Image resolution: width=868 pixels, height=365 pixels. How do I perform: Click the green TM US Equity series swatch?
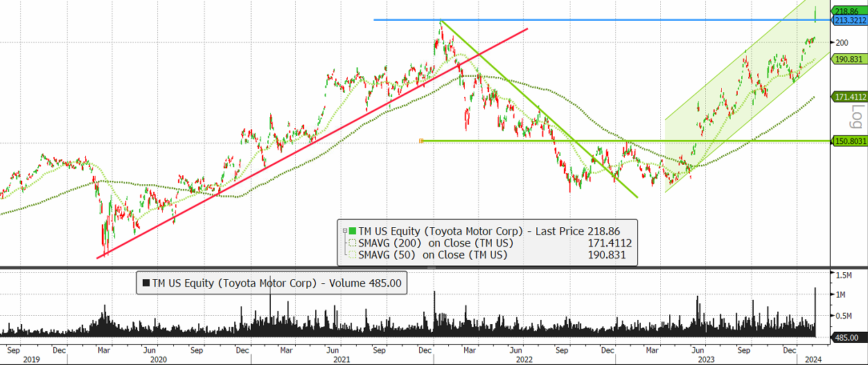tap(353, 230)
